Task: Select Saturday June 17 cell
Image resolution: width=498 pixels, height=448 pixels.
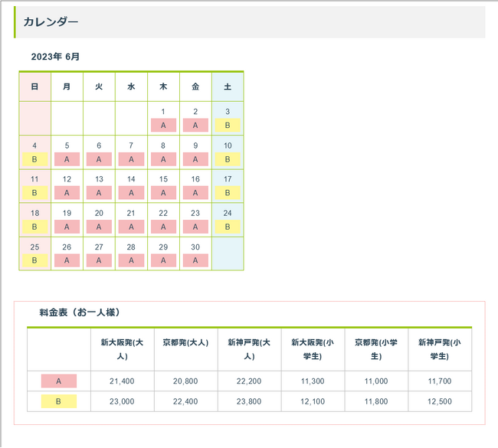Action: coord(228,186)
